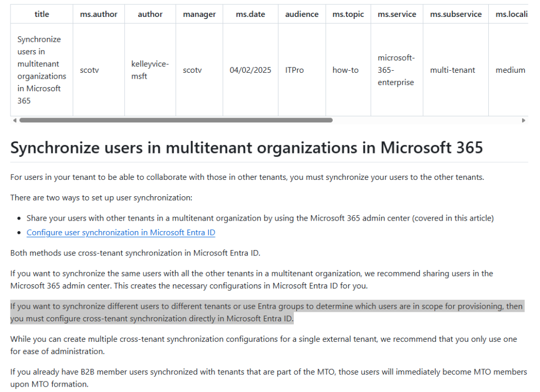Click the left scroll arrow under the table
The image size is (540, 392).
(14, 120)
